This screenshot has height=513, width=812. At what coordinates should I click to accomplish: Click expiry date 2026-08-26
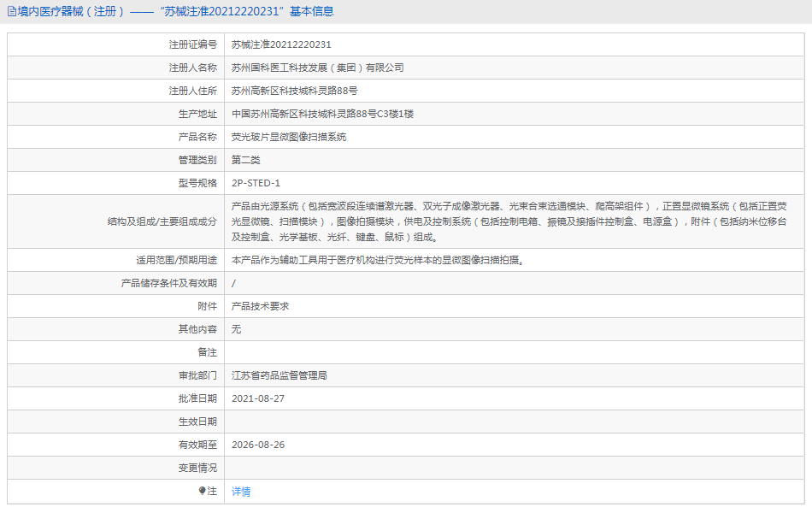tap(258, 445)
